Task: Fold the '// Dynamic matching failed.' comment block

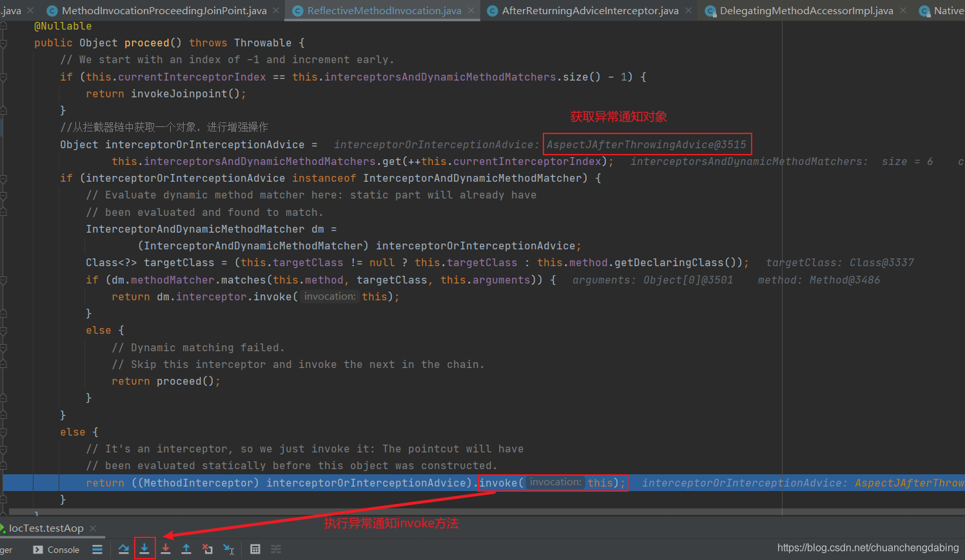Action: click(3, 348)
